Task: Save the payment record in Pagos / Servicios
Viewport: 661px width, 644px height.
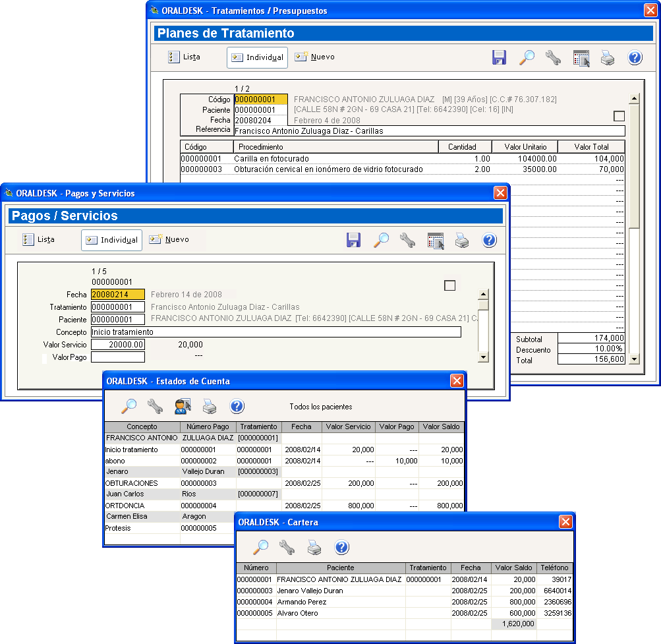Action: click(353, 240)
